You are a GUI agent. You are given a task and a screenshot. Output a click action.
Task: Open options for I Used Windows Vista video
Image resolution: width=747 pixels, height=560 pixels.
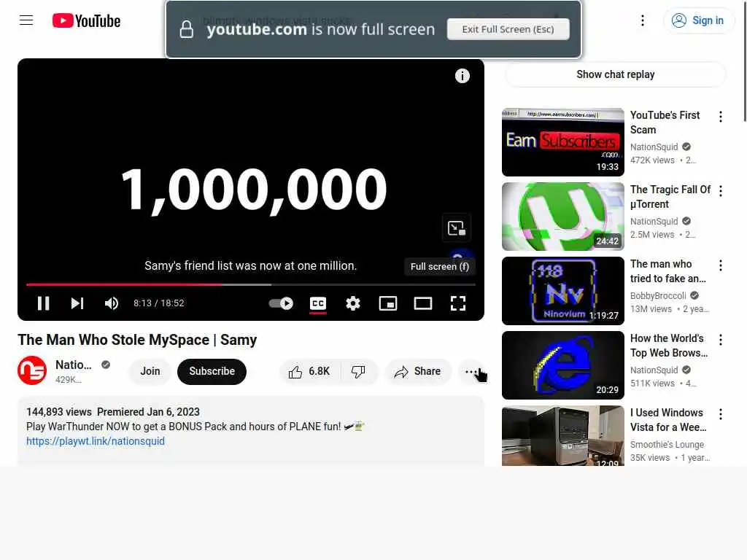point(720,414)
